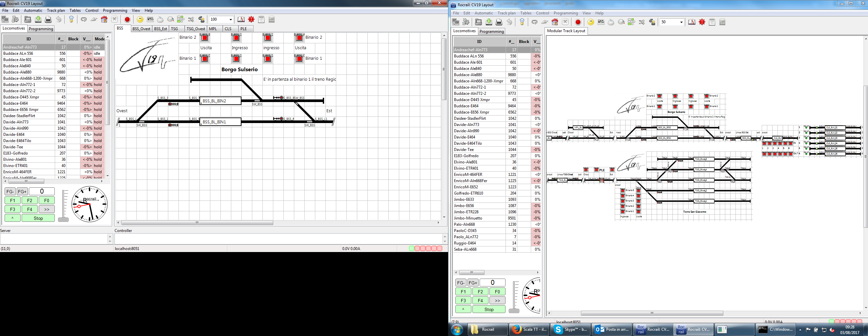Click the open folder icon in left window toolbar
The width and height of the screenshot is (868, 336).
[x=28, y=20]
